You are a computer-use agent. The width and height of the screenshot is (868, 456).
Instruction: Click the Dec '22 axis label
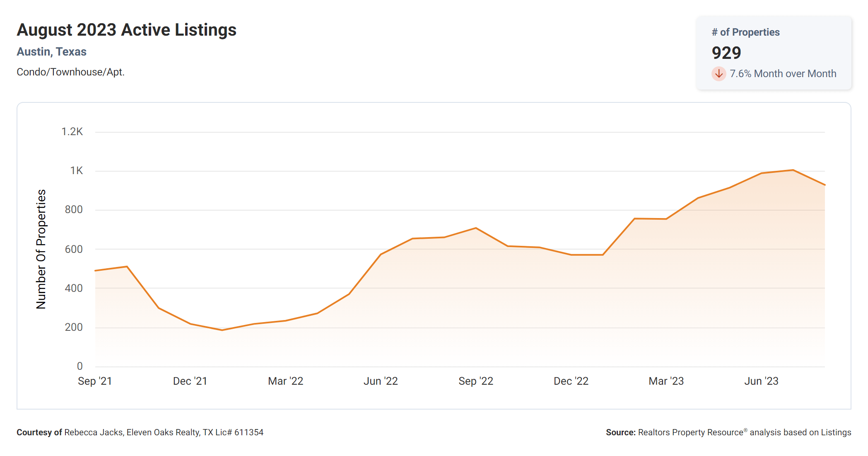571,381
